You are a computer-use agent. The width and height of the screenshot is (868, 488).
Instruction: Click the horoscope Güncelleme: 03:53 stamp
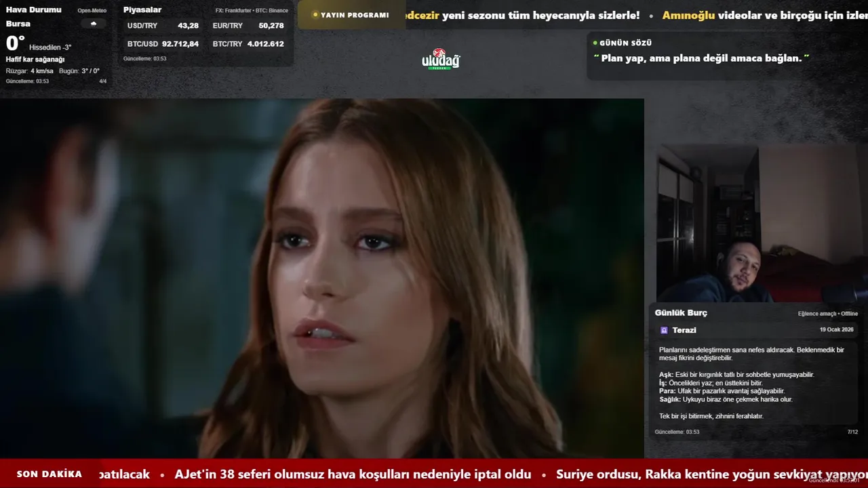point(677,432)
